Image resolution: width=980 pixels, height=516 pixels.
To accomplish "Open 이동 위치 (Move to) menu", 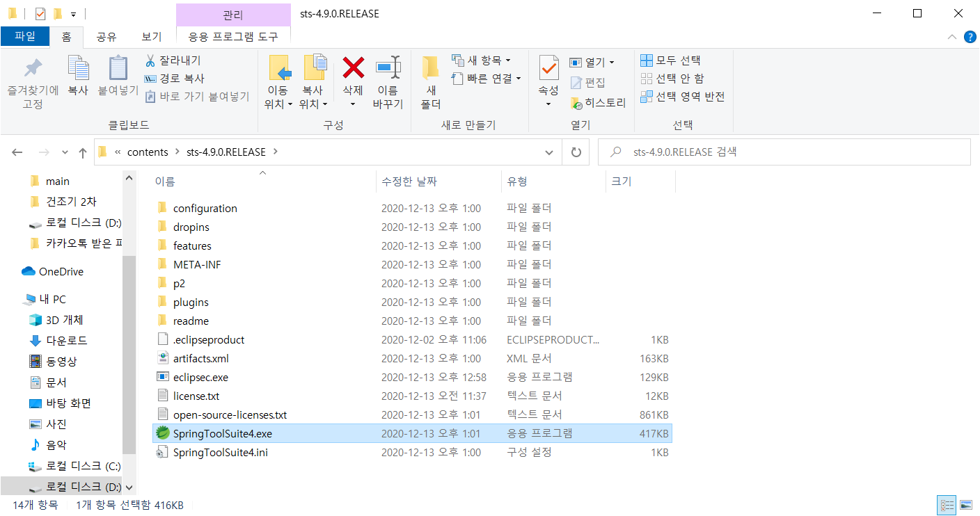I will point(278,83).
